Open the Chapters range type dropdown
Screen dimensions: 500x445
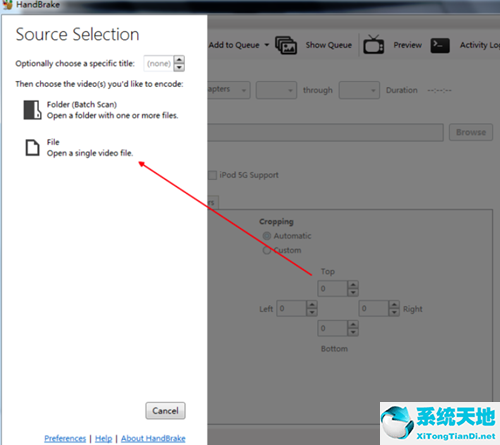[x=229, y=90]
